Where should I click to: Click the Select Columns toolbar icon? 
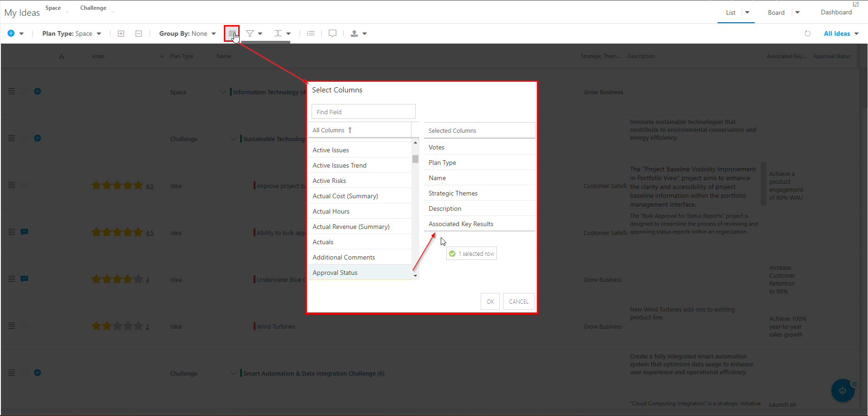[x=232, y=33]
